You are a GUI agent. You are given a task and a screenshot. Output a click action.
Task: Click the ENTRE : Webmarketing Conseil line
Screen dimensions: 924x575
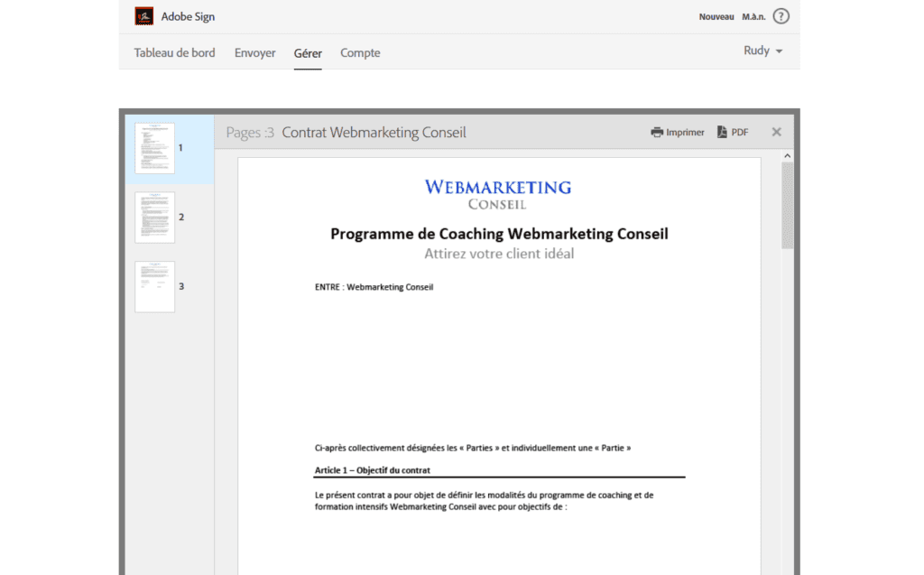[x=374, y=287]
